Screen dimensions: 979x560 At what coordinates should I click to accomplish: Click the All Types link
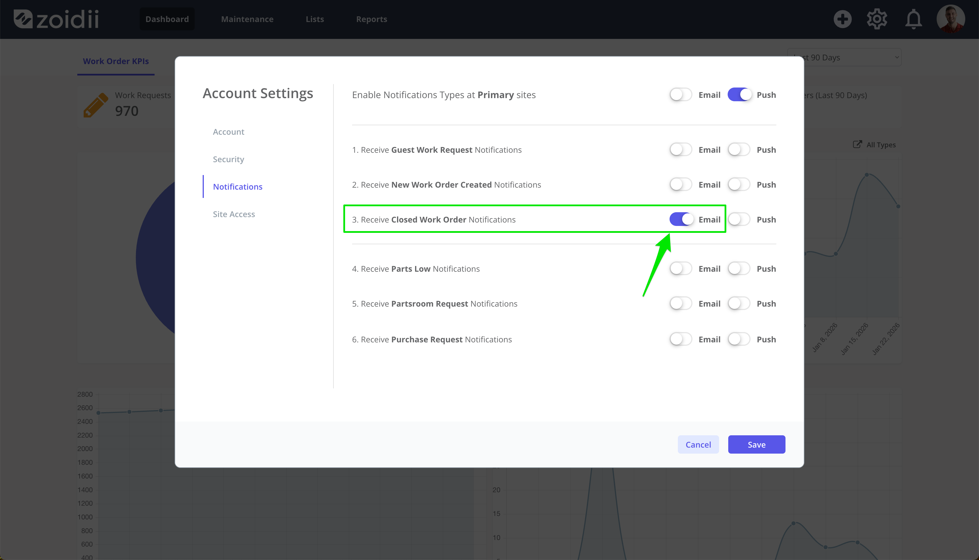(x=881, y=145)
